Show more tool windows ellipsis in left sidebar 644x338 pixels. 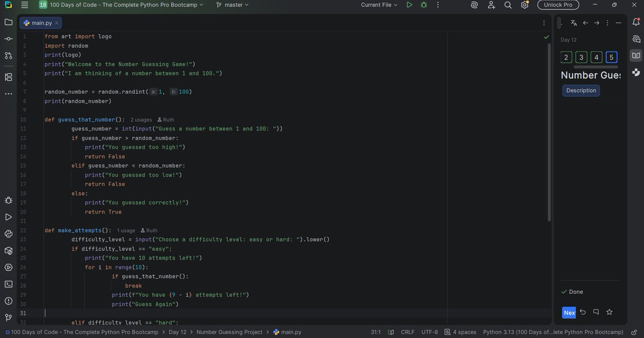(8, 94)
